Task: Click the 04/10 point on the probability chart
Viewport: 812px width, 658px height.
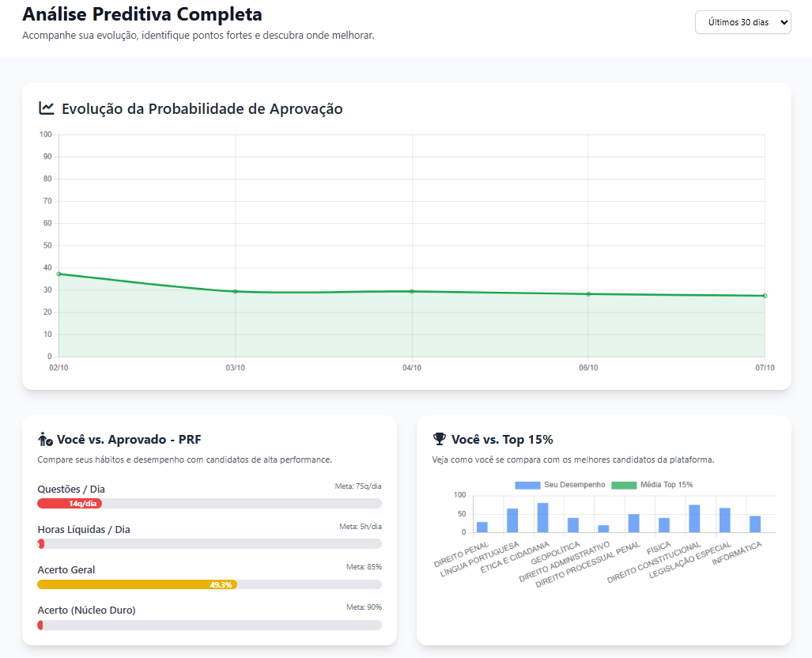Action: click(x=412, y=291)
